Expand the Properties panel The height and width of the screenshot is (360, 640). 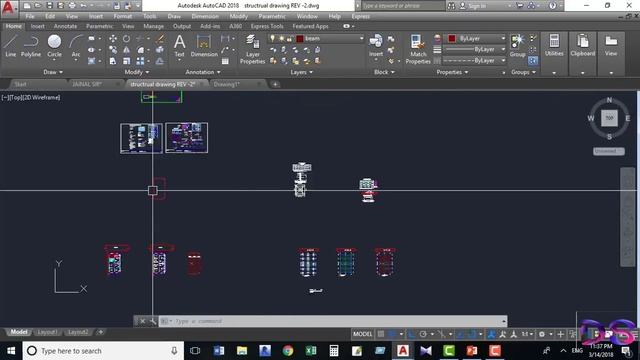452,72
